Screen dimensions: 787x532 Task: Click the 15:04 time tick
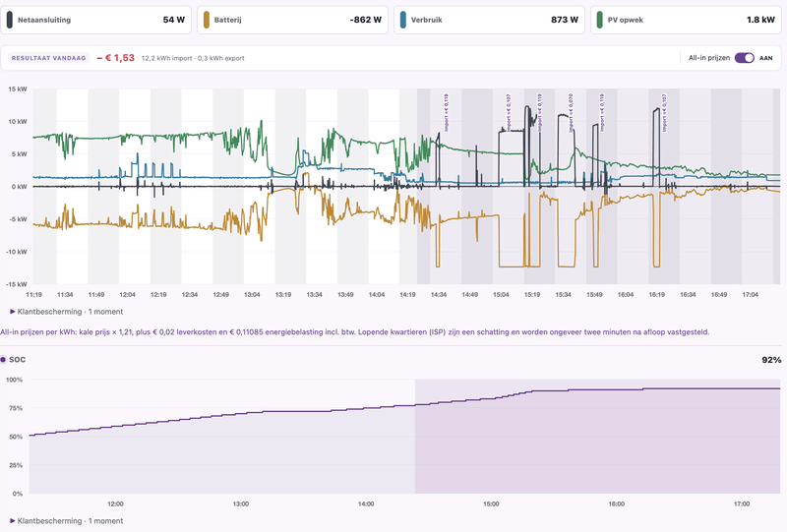tap(501, 295)
